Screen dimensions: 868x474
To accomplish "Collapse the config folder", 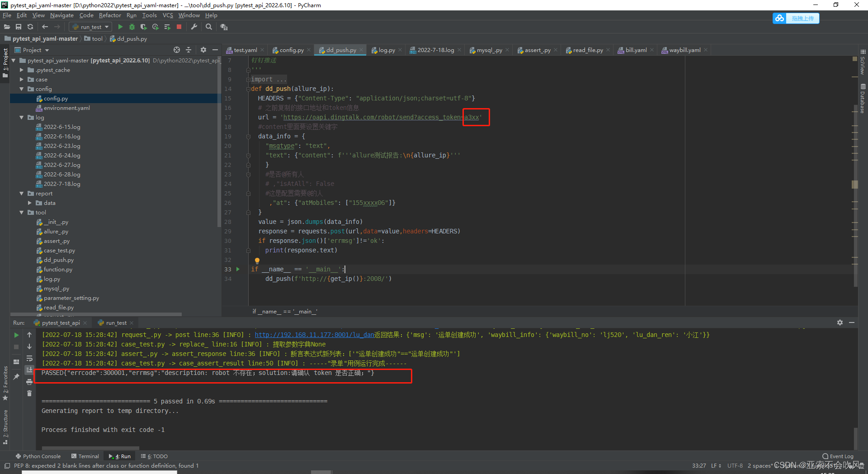I will coord(21,89).
